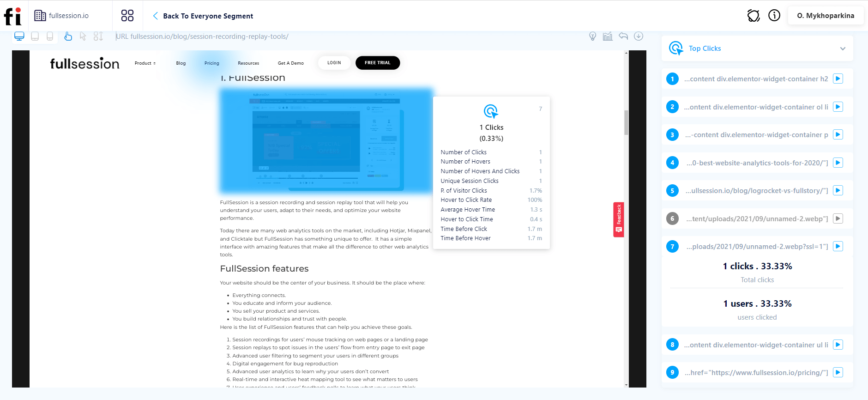This screenshot has height=400, width=868.
Task: Click the LOGIN button
Action: (x=334, y=63)
